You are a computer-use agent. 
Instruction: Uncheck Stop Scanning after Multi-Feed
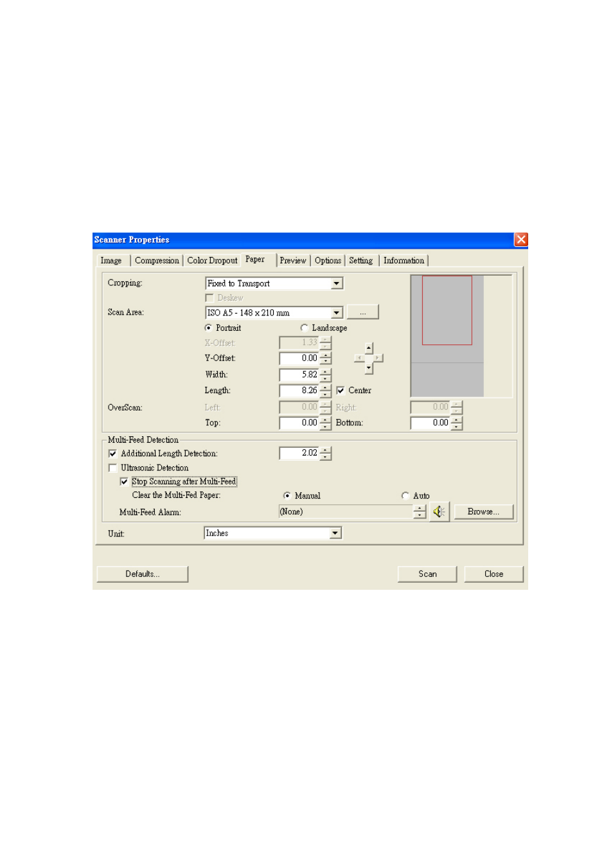point(124,481)
